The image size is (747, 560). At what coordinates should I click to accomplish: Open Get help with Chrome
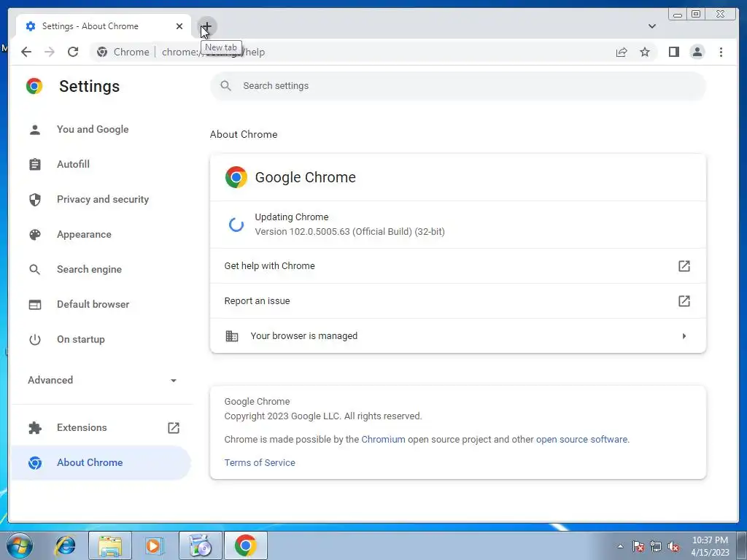(x=458, y=265)
